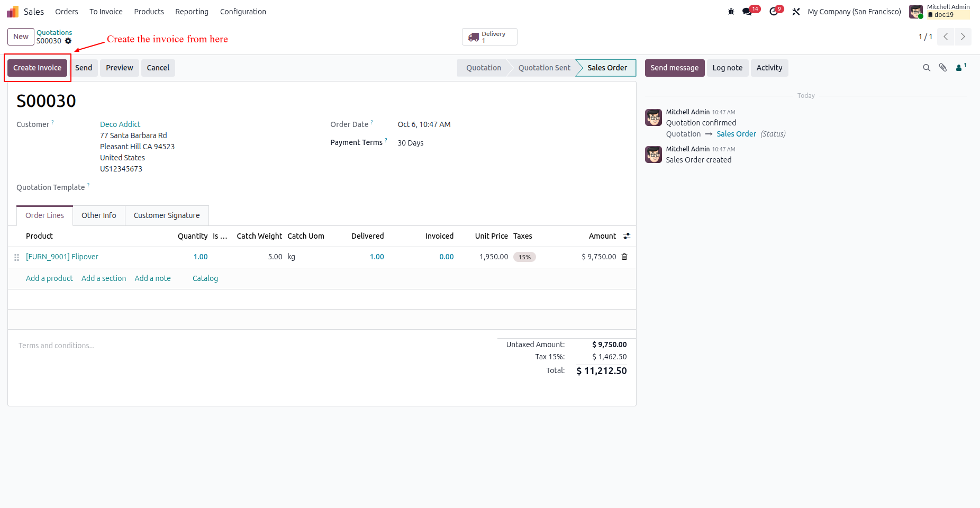The image size is (980, 508).
Task: Open the gear actions menu beside S00030
Action: [x=68, y=41]
